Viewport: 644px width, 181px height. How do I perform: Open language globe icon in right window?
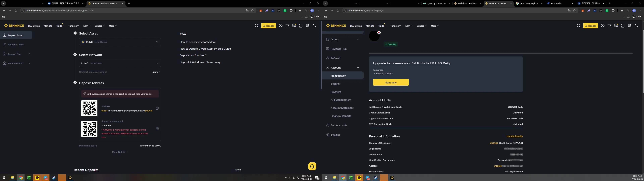click(x=630, y=26)
